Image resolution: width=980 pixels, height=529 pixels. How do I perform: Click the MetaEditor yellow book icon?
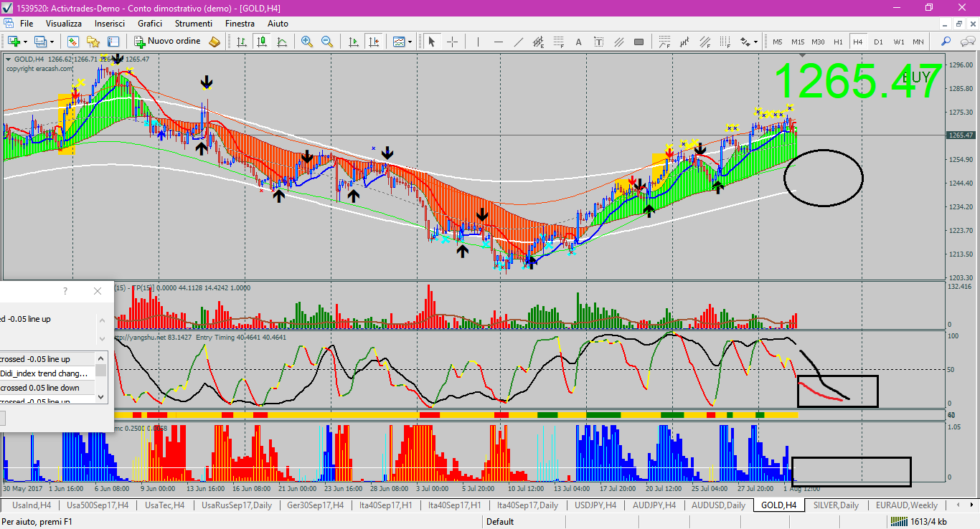214,42
